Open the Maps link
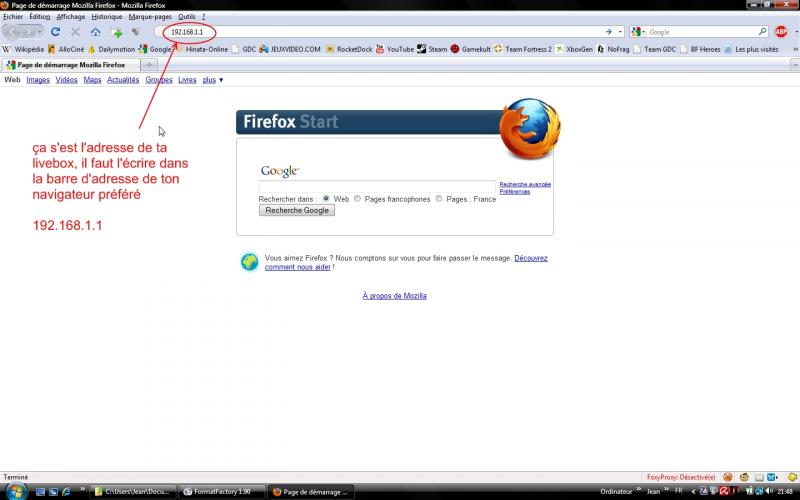Image resolution: width=800 pixels, height=500 pixels. [92, 80]
